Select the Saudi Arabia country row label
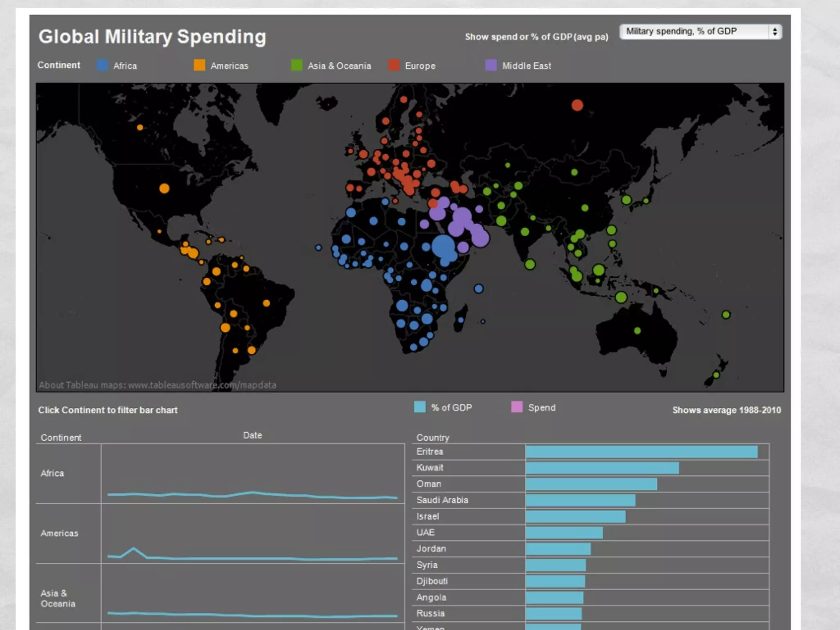The width and height of the screenshot is (840, 630). coord(442,500)
